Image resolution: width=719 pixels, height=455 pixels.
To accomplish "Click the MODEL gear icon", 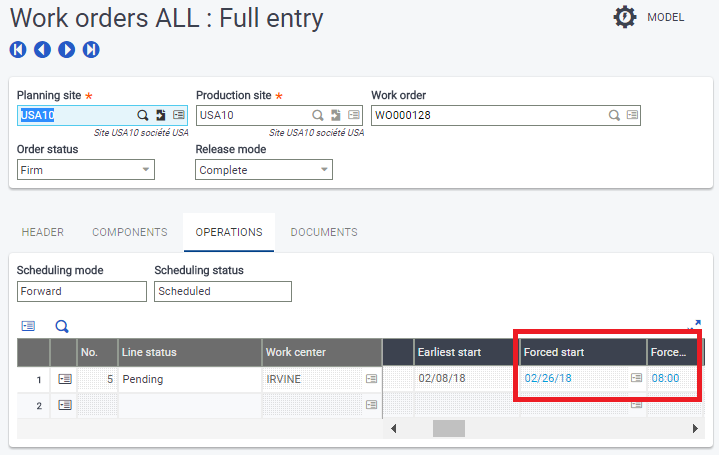I will click(x=625, y=17).
